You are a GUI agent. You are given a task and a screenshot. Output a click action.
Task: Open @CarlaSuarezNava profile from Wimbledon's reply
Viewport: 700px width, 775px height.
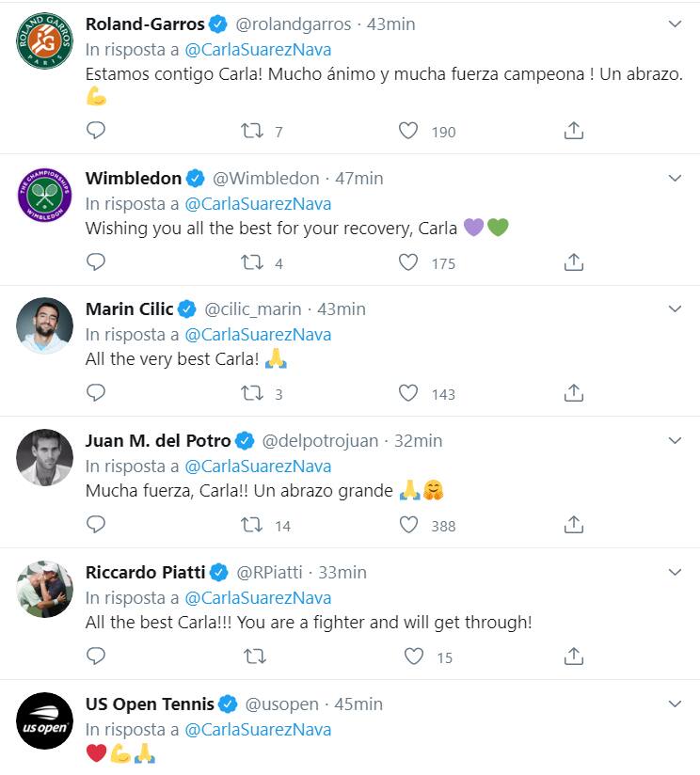(x=264, y=203)
